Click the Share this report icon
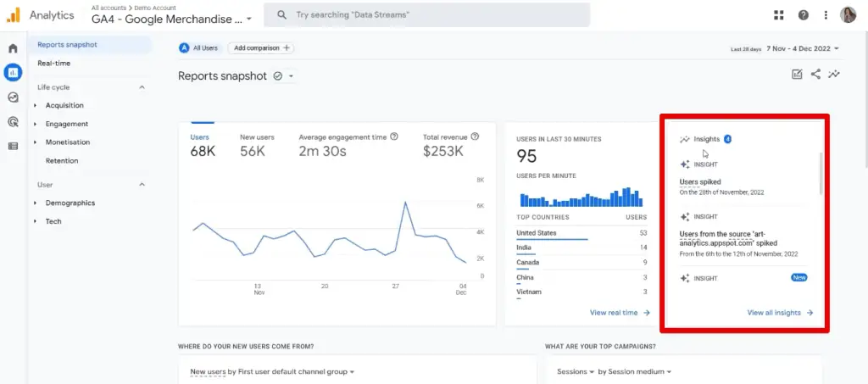The height and width of the screenshot is (384, 868). click(x=815, y=75)
